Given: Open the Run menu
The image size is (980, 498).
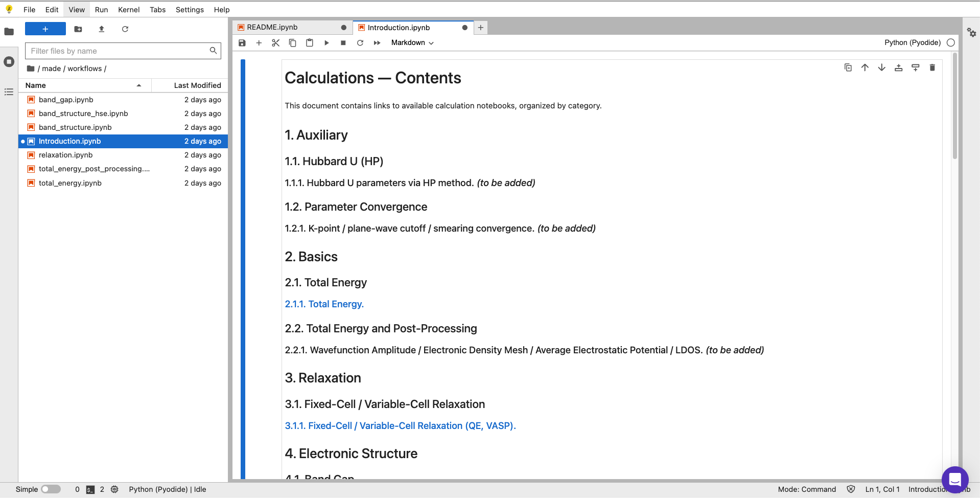Looking at the screenshot, I should [101, 10].
